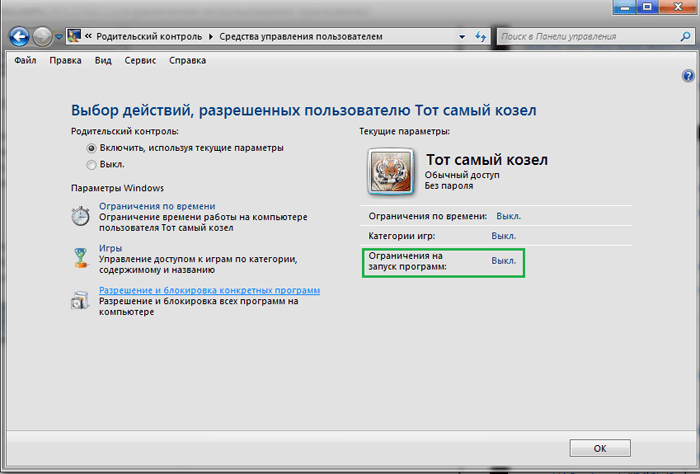Click 'Выкл.' next to Ограничения по времени

tap(508, 216)
